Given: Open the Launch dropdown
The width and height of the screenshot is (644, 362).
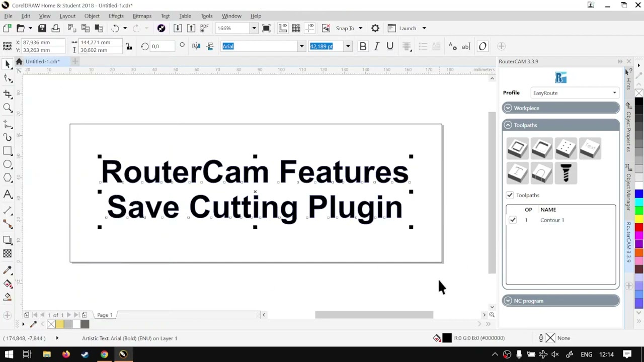Looking at the screenshot, I should point(424,28).
